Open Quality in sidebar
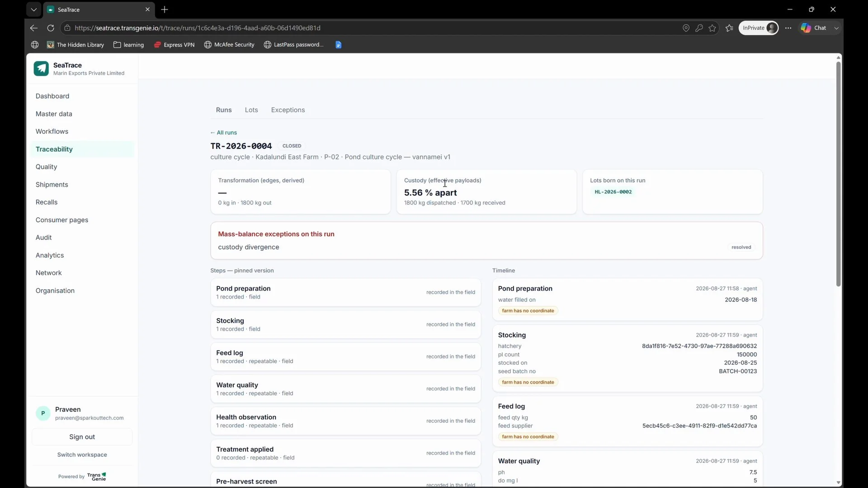Screen dimensions: 868x488 pos(82,167)
